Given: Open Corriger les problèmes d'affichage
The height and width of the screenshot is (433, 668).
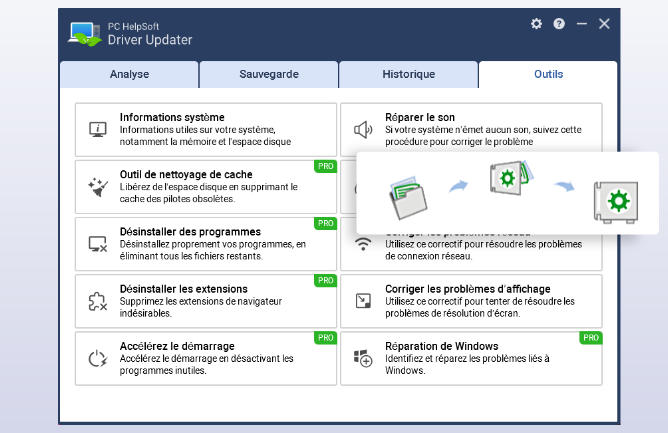Looking at the screenshot, I should (471, 301).
